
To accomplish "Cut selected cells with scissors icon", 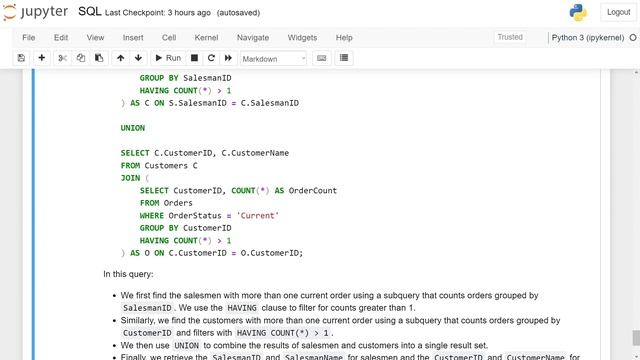I will [62, 58].
